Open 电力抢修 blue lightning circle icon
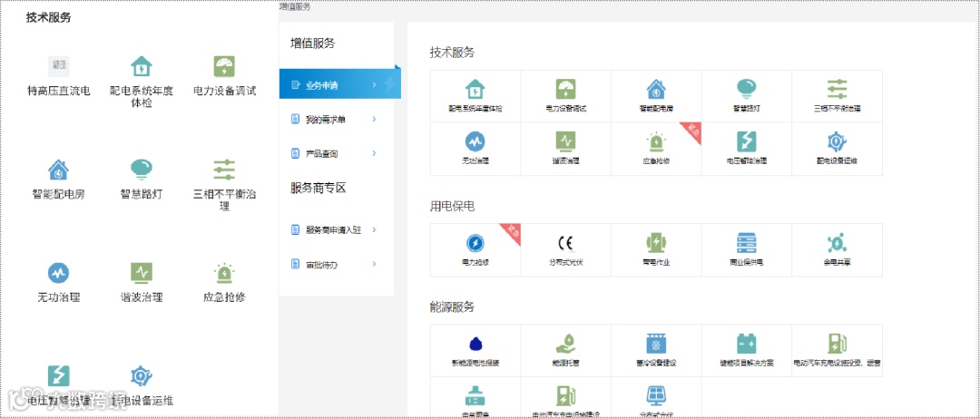This screenshot has width=980, height=418. (475, 243)
